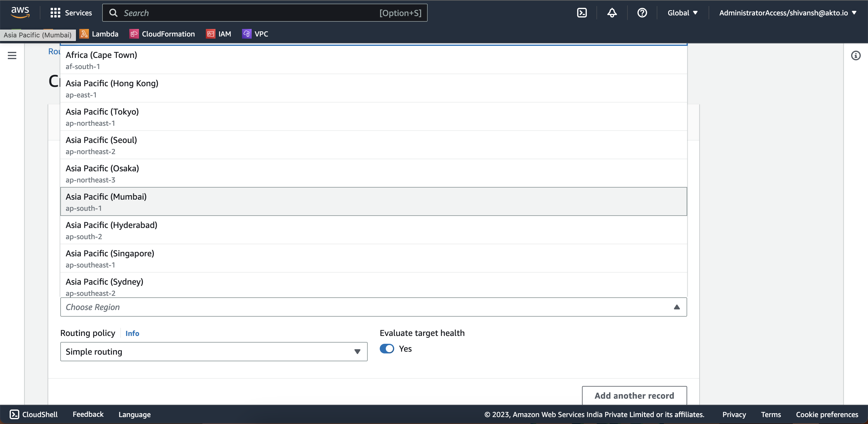Click Add another record button
The width and height of the screenshot is (868, 424).
click(x=634, y=395)
